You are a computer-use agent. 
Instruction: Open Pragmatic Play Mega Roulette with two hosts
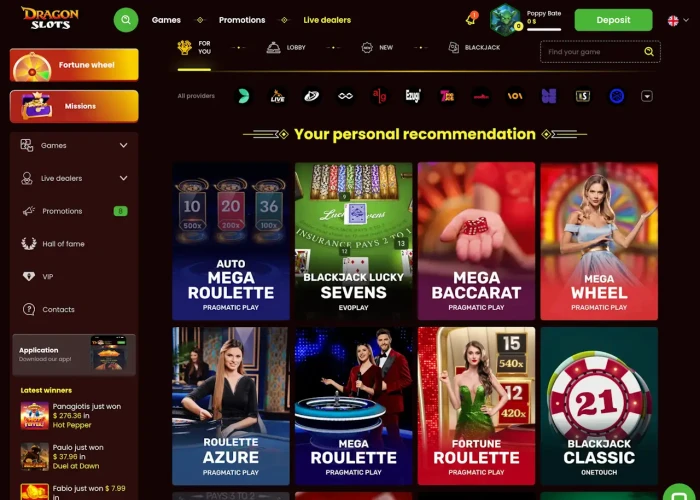[x=354, y=406]
